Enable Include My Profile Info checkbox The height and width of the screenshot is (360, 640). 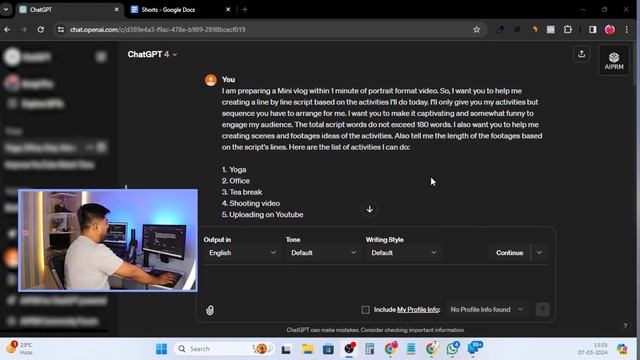click(x=365, y=310)
